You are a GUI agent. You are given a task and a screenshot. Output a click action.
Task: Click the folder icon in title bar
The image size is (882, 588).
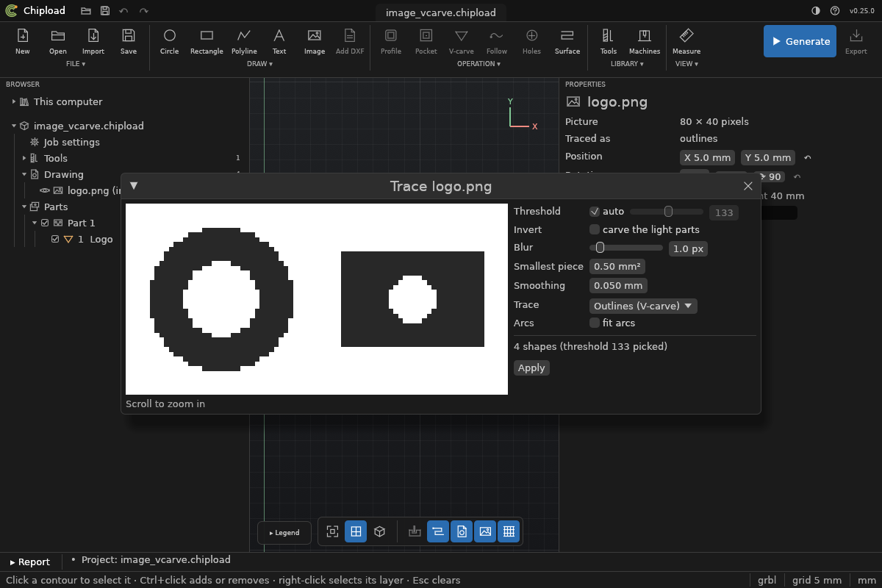click(x=86, y=11)
